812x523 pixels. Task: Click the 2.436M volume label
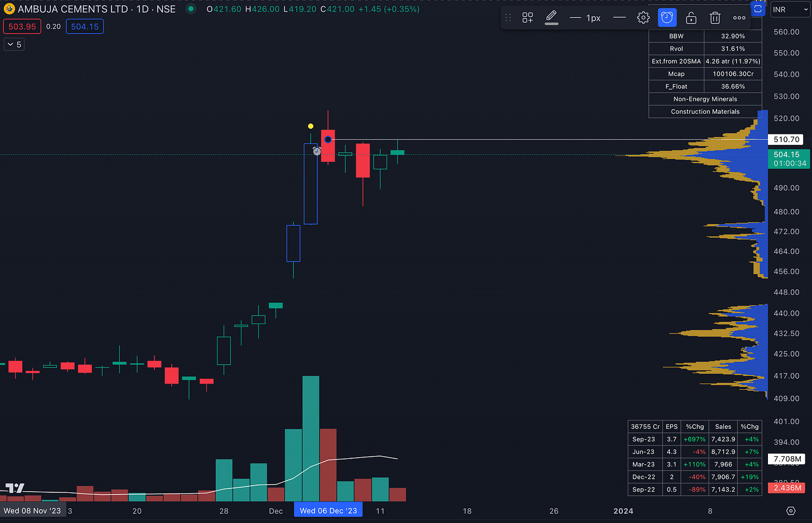click(787, 488)
